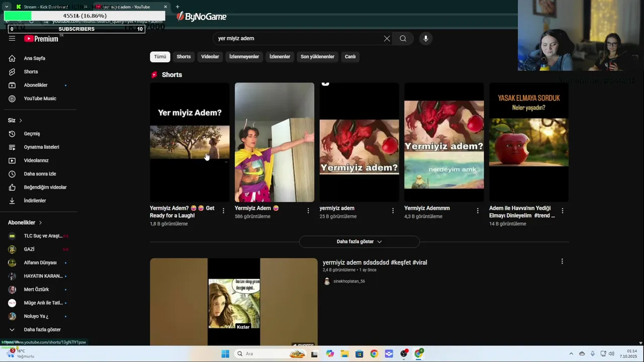Open the İndirilenler download icon

(x=12, y=201)
